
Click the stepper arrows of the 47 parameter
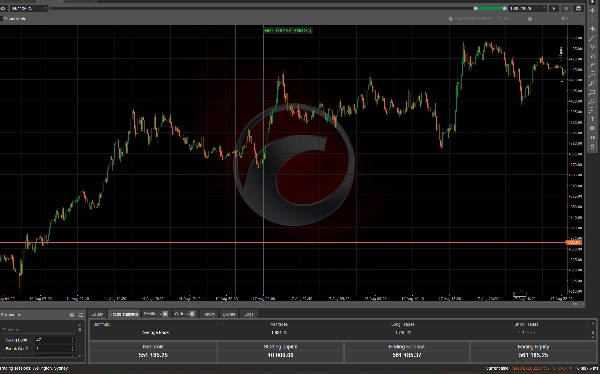[x=72, y=340]
